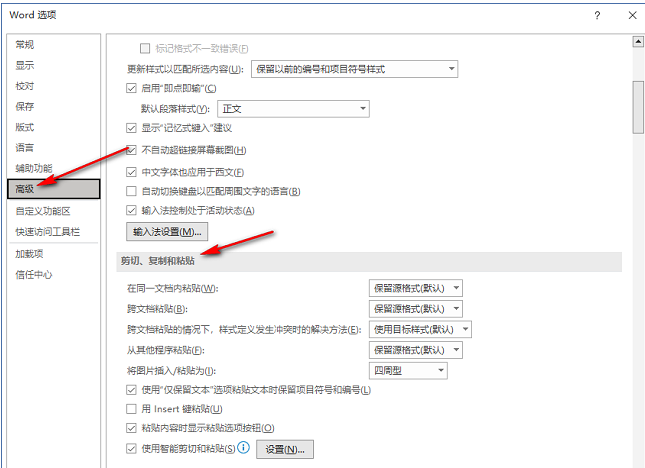Click 设置(N)... button
Image resolution: width=645 pixels, height=468 pixels.
click(285, 449)
